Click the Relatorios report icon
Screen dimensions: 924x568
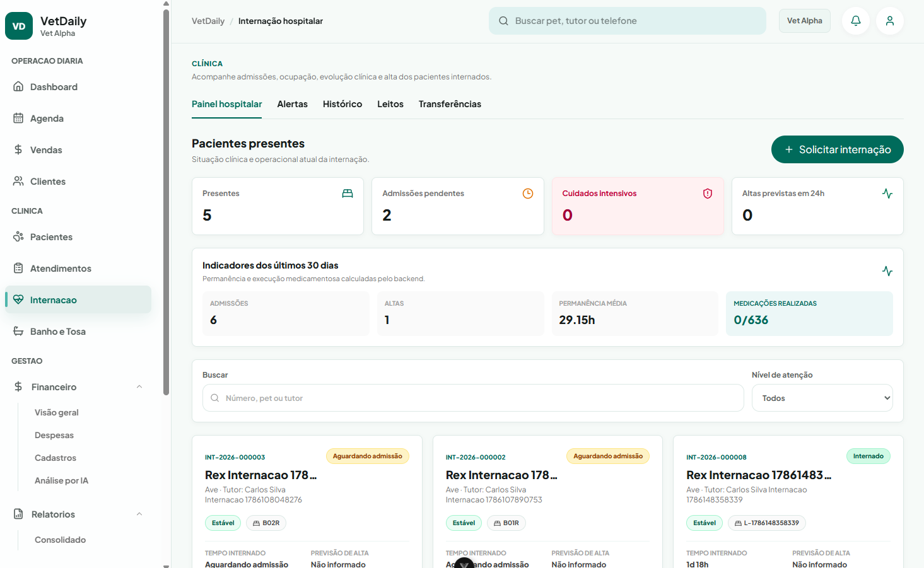click(x=18, y=514)
